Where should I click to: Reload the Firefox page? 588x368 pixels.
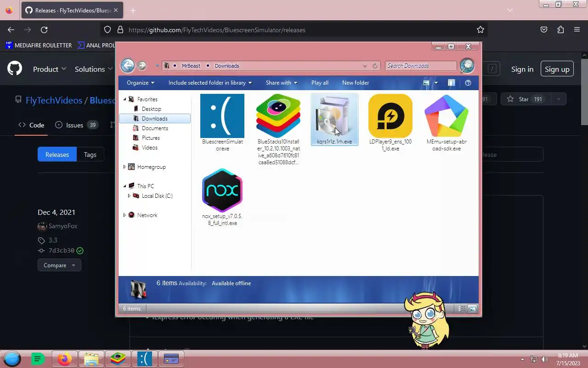click(x=44, y=30)
